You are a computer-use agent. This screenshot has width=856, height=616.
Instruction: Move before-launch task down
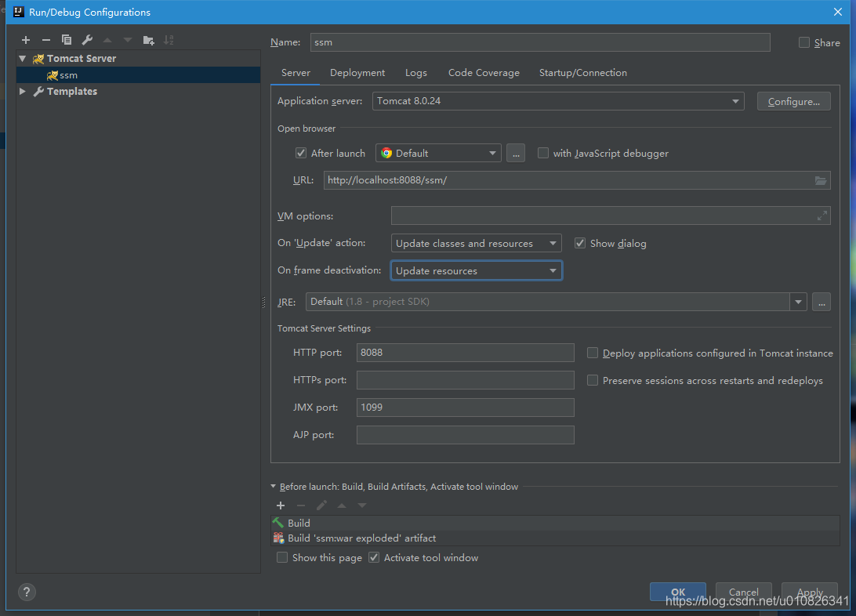(362, 505)
